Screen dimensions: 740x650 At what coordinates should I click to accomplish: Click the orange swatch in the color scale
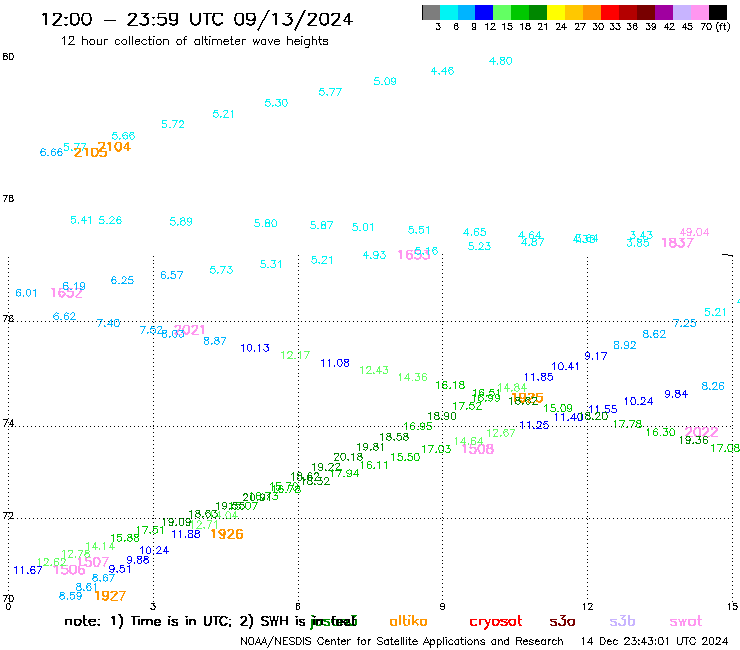[x=592, y=12]
